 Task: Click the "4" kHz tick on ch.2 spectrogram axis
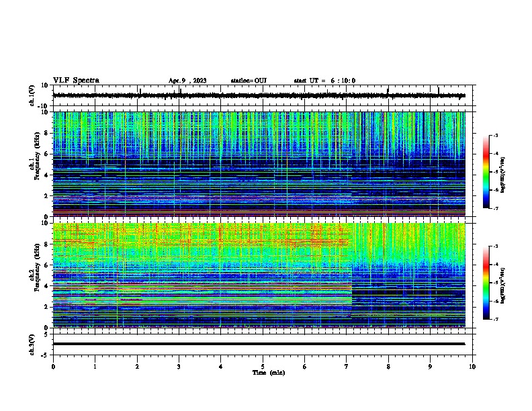pos(47,286)
